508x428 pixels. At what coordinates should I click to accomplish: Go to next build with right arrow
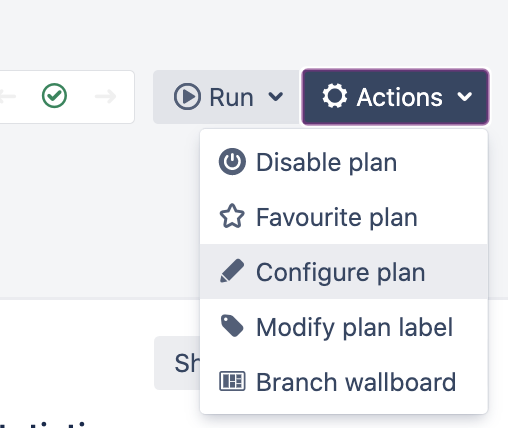click(105, 96)
